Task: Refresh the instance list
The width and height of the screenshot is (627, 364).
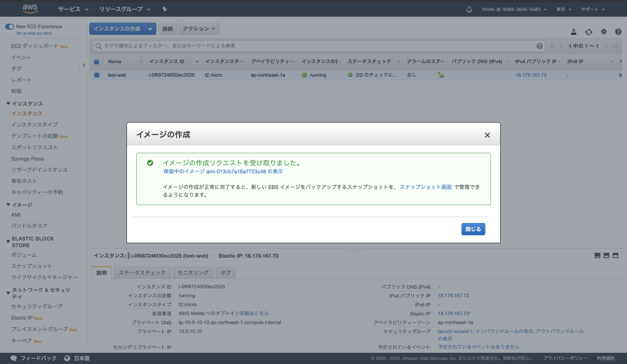Action: [589, 32]
